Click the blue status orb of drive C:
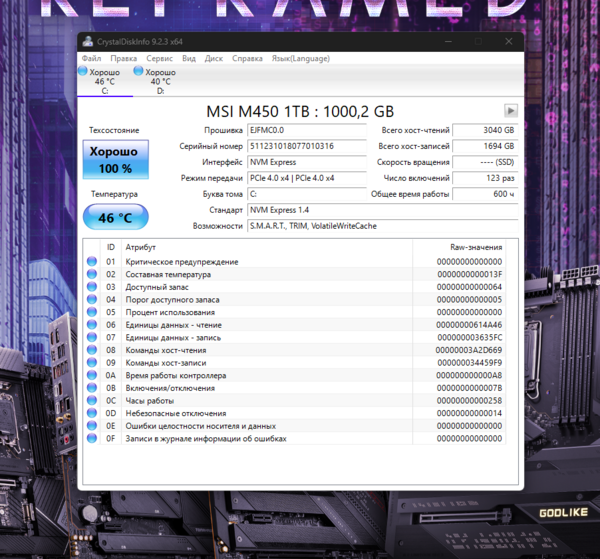Image resolution: width=600 pixels, height=559 pixels. (x=83, y=71)
